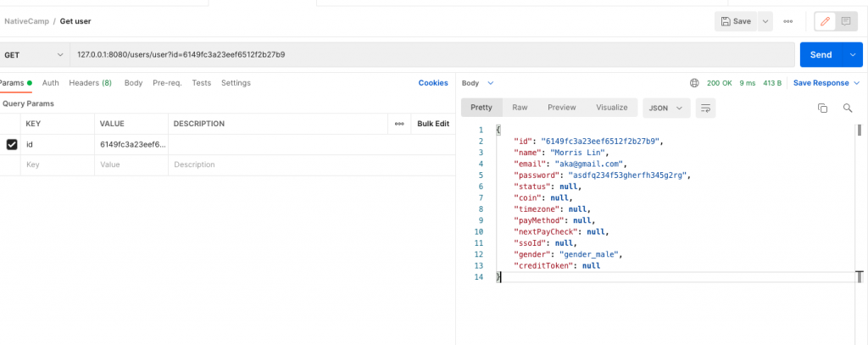Click the globe network icon
The height and width of the screenshot is (345, 868).
(x=695, y=83)
